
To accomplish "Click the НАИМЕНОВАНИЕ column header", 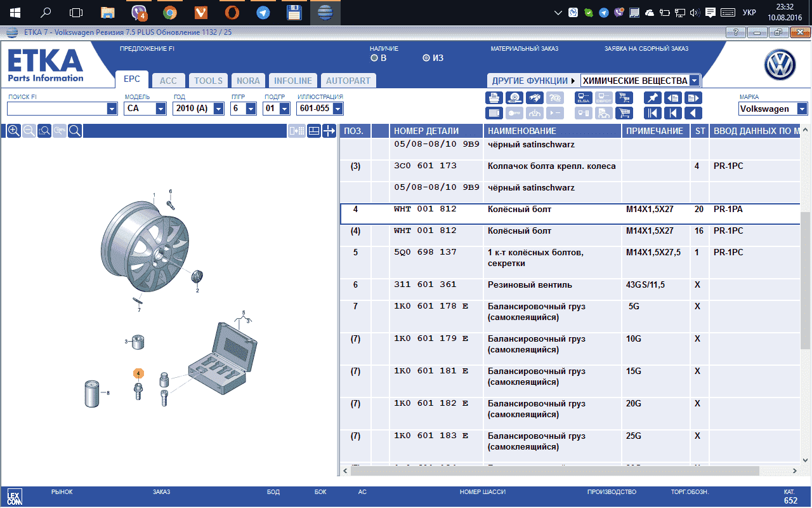I will click(553, 131).
